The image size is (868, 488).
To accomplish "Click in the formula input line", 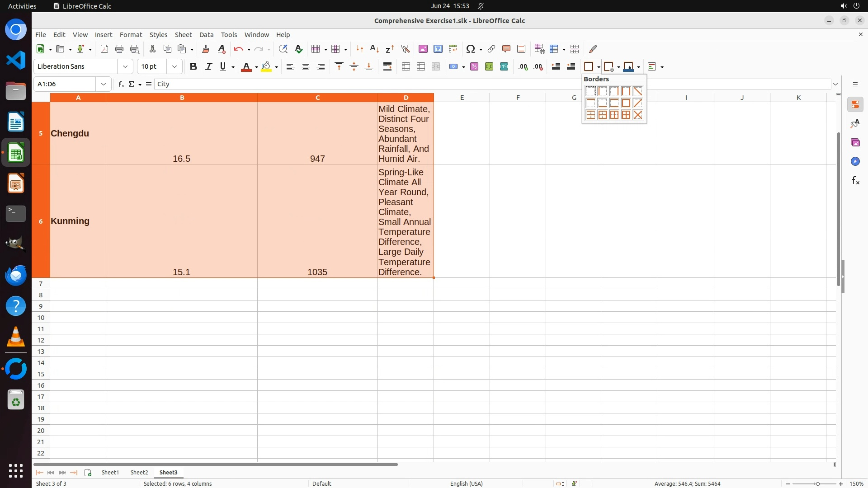I will 362,84.
